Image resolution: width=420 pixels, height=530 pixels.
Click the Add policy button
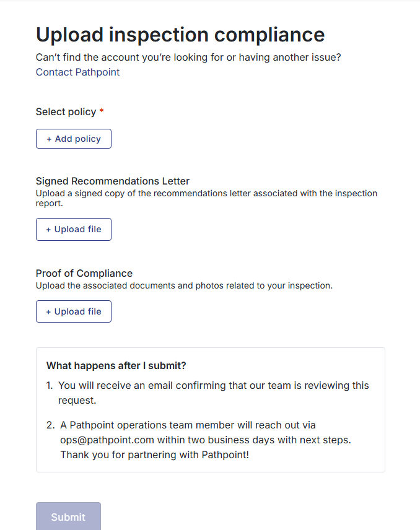point(74,139)
